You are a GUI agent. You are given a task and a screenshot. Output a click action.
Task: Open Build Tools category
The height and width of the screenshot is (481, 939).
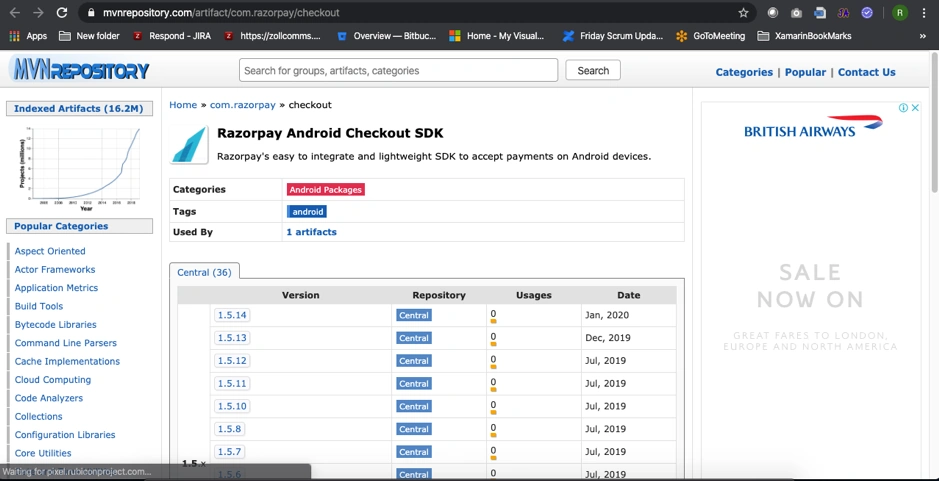pyautogui.click(x=38, y=306)
